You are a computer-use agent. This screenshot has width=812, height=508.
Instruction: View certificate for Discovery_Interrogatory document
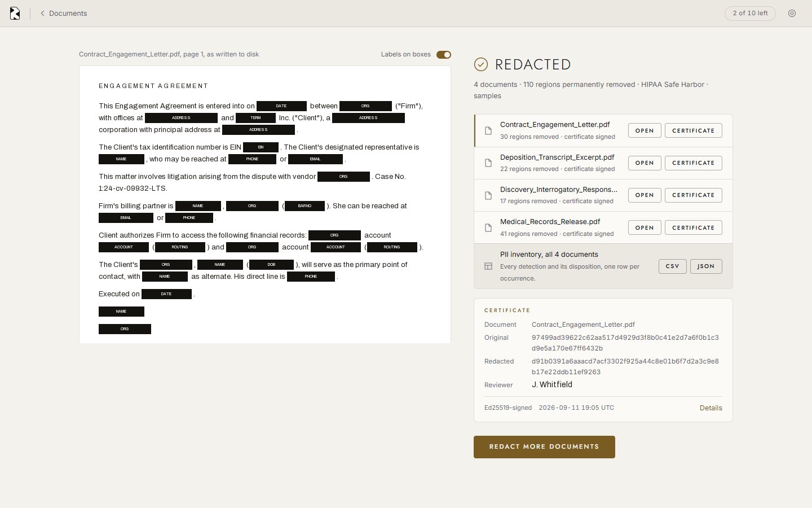click(694, 195)
